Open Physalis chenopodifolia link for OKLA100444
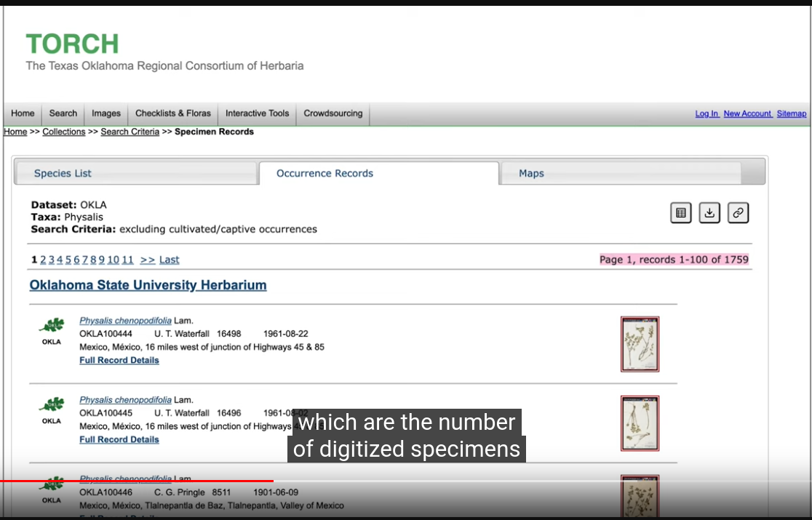The height and width of the screenshot is (520, 812). (125, 321)
